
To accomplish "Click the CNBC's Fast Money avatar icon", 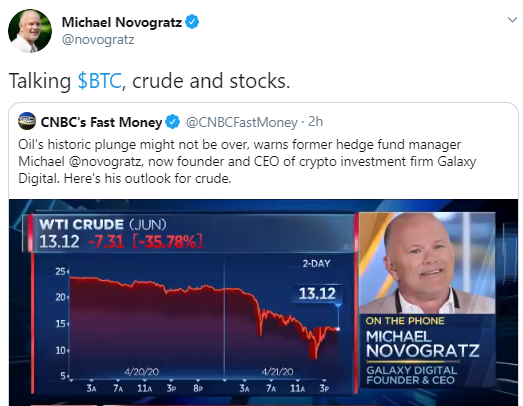I will 27,121.
